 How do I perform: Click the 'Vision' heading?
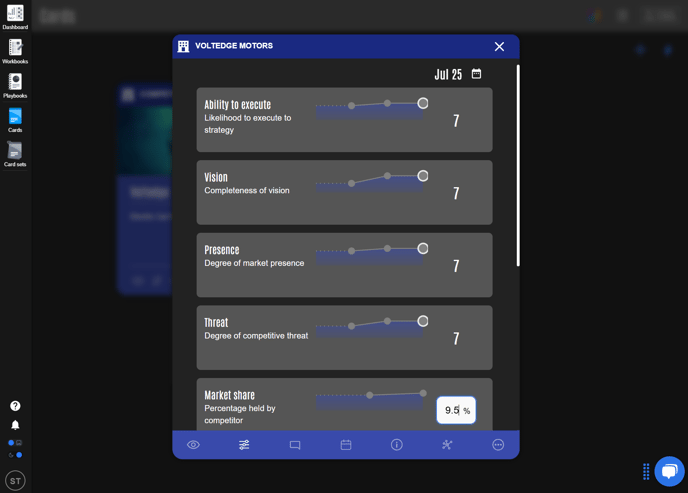[216, 177]
